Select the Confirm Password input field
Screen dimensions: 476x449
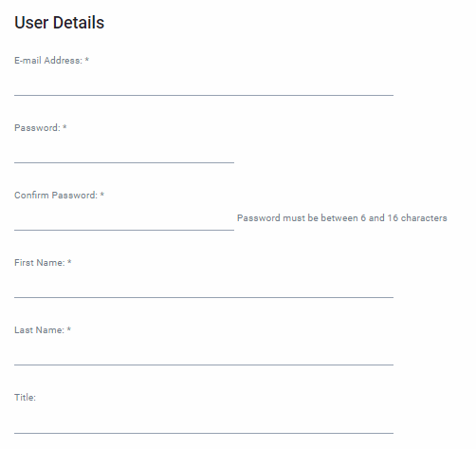[x=124, y=218]
